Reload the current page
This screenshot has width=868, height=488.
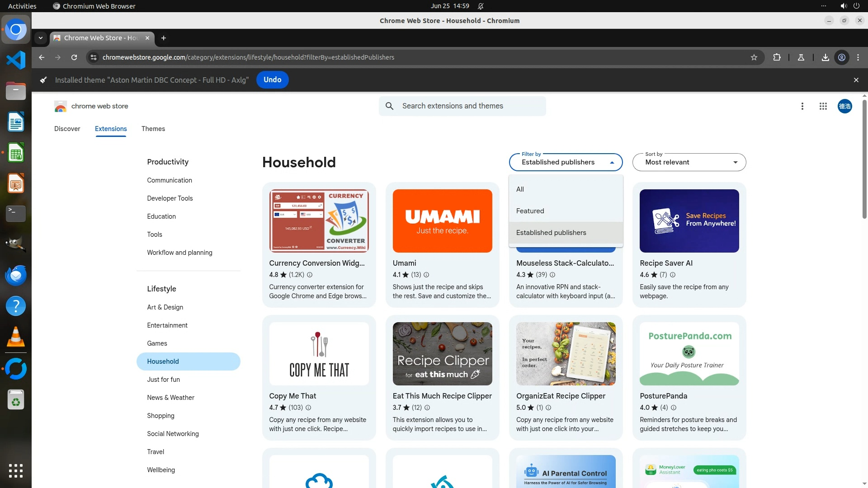74,57
